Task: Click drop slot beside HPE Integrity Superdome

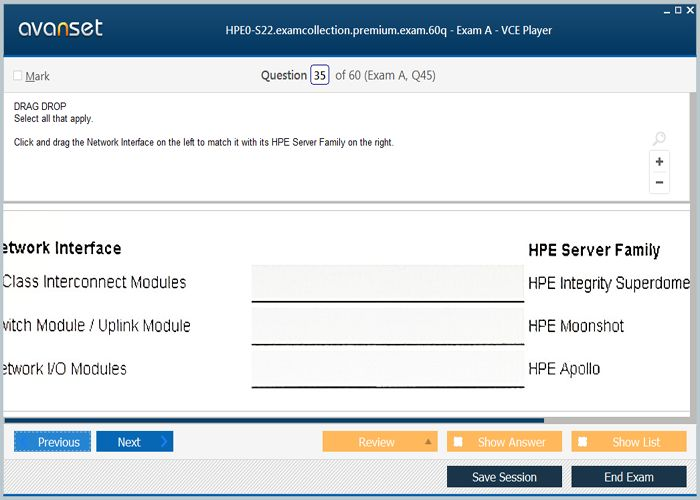Action: [x=388, y=283]
